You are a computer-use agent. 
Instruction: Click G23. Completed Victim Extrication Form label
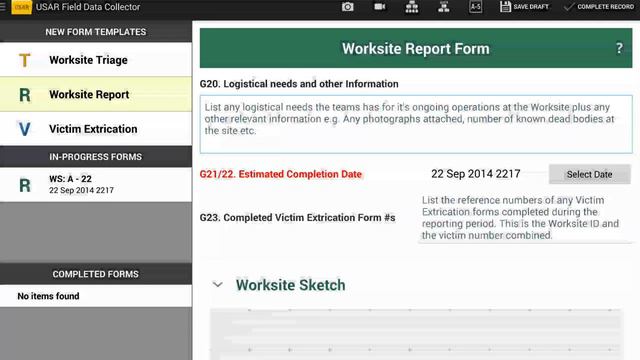[297, 218]
